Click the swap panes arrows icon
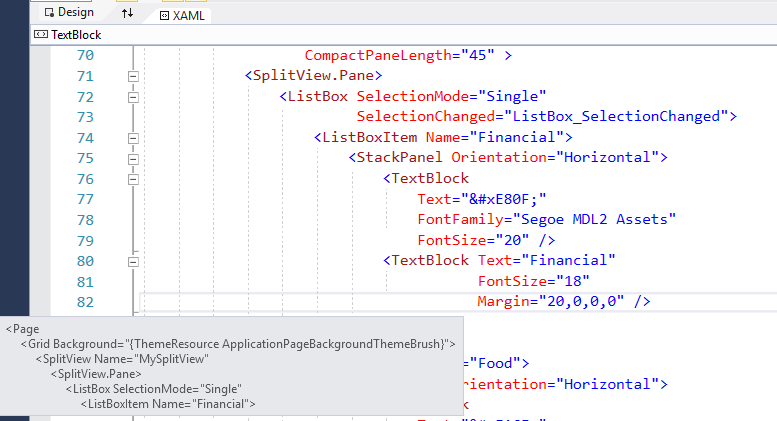This screenshot has height=421, width=777. coord(127,13)
